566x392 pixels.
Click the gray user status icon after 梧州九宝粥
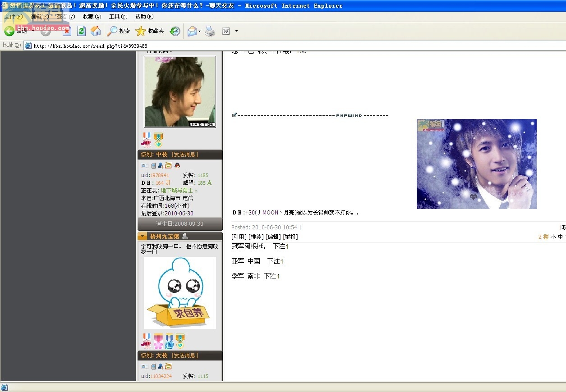185,236
